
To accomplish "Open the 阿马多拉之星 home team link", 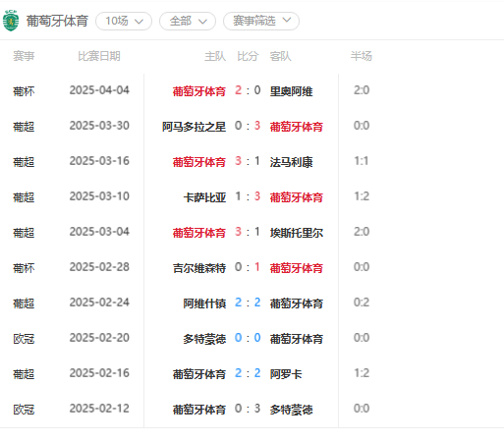I will click(x=194, y=127).
